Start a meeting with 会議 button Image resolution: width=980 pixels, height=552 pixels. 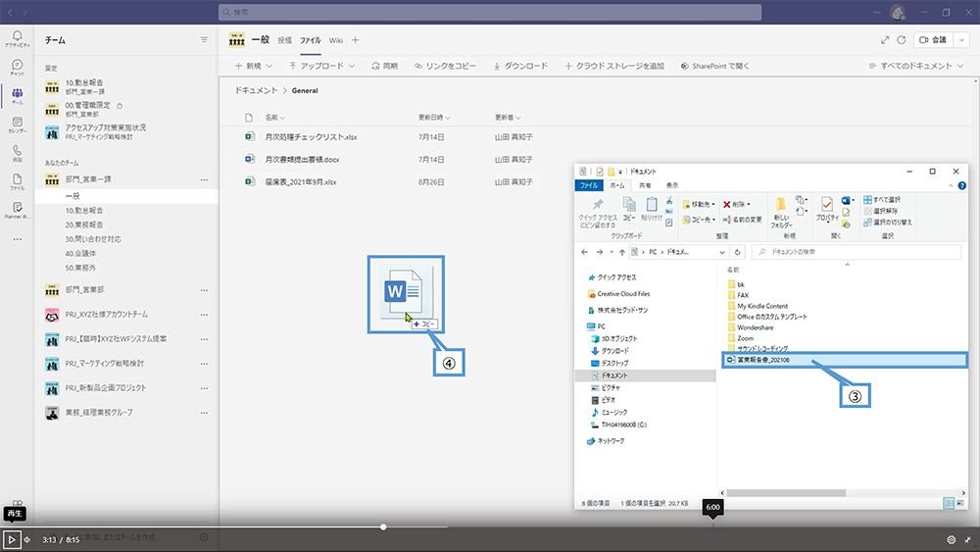pos(933,40)
